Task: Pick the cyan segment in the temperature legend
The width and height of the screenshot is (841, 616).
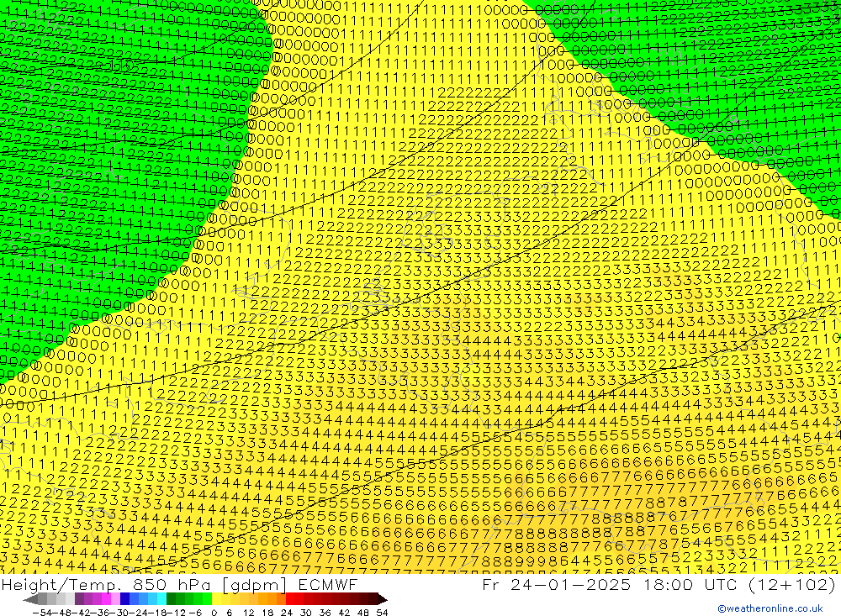Action: tap(161, 599)
